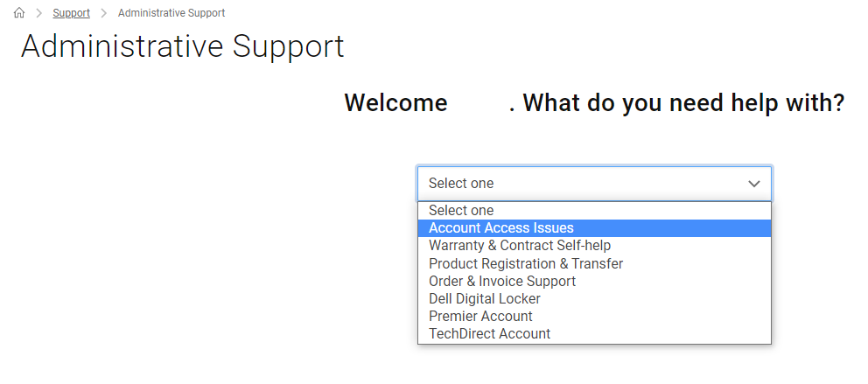Click the large Administrative Support page heading
Screen dimensions: 868x384
tap(182, 46)
